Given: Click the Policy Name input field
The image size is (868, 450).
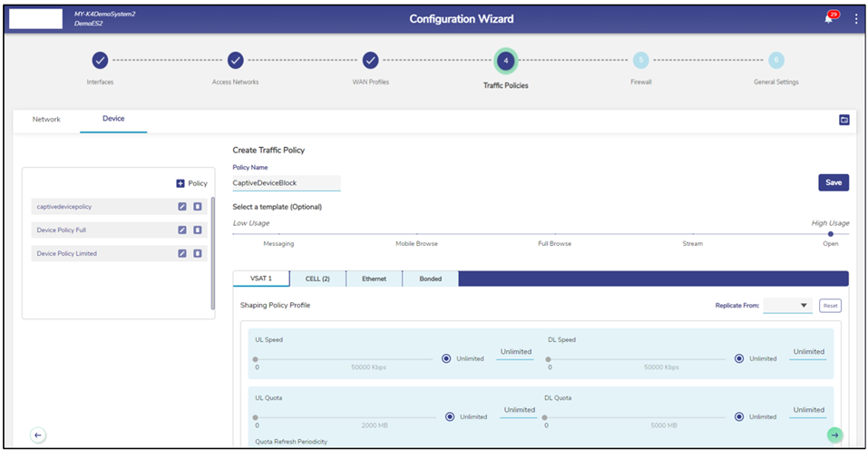Looking at the screenshot, I should (x=287, y=182).
